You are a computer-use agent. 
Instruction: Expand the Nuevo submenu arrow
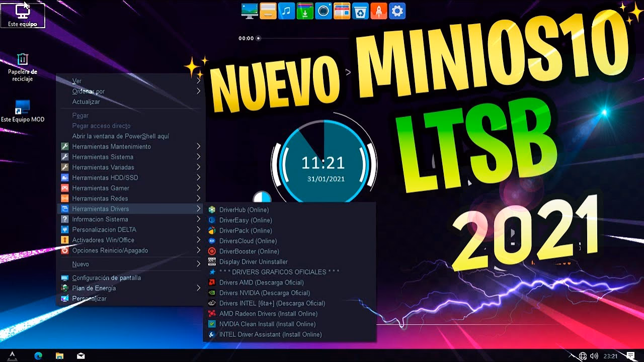(x=199, y=264)
